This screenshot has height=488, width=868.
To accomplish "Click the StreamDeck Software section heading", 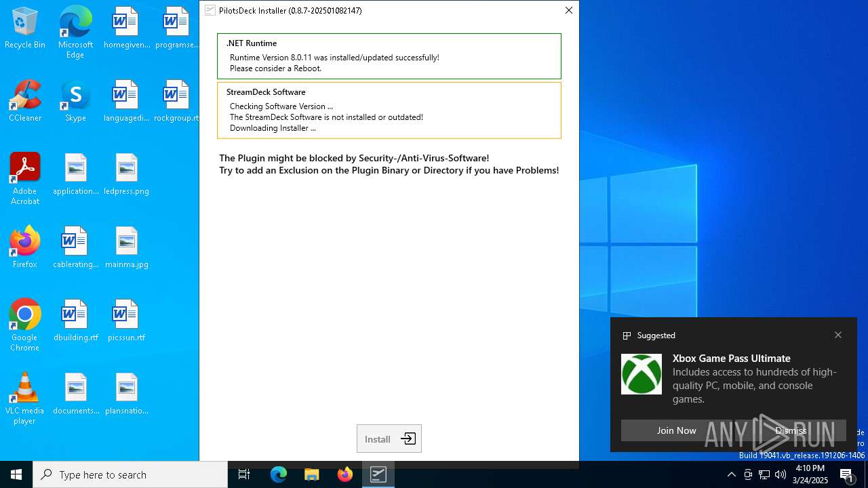I will click(x=266, y=91).
